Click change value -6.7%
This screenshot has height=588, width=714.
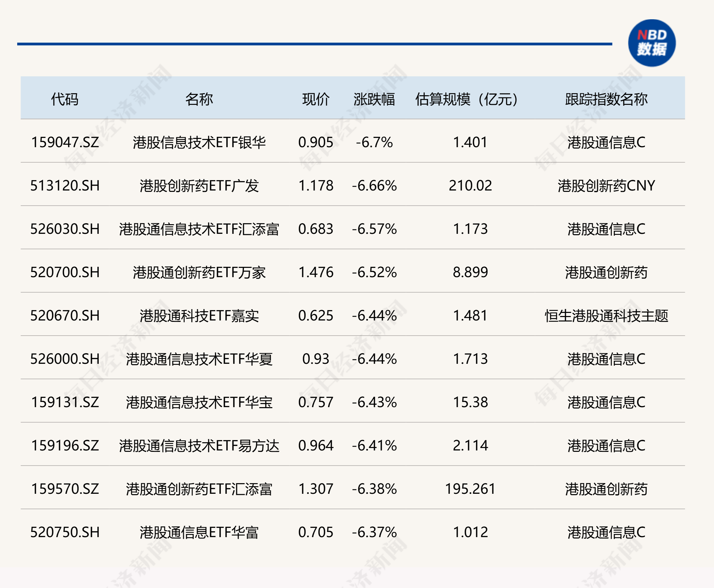374,142
